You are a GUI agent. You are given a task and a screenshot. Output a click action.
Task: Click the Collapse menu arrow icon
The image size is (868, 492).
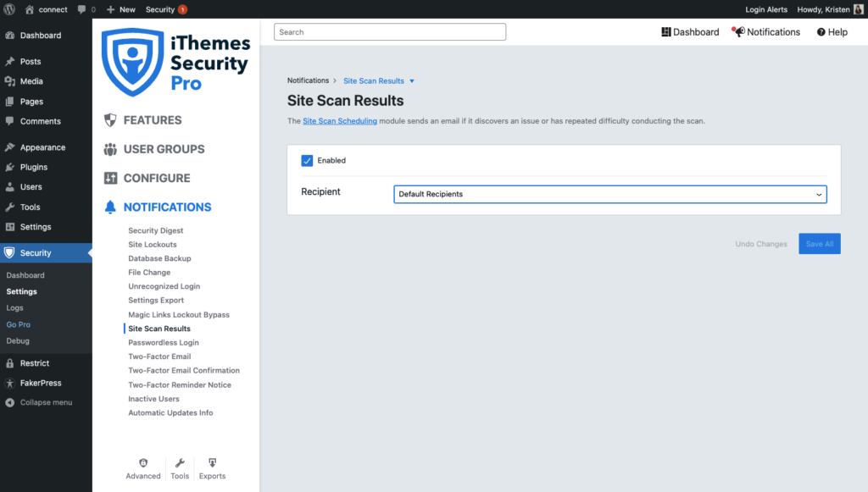point(10,402)
